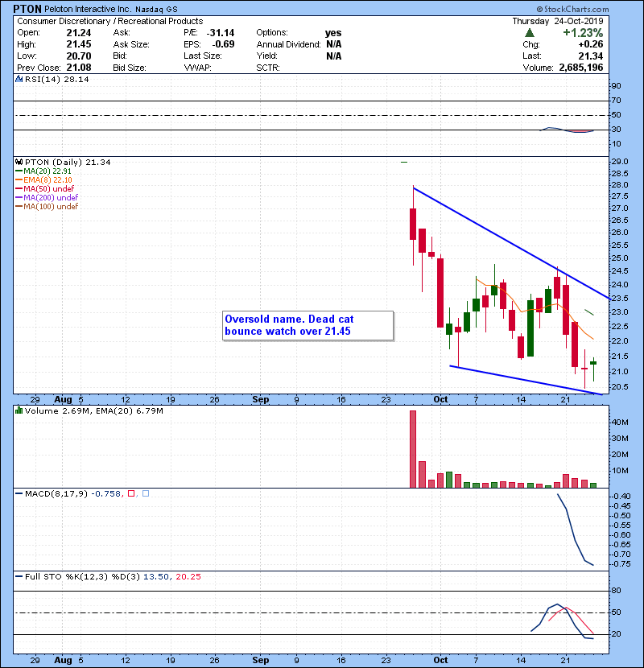Click the PTON ticker symbol title
Viewport: 644px width, 668px height.
[27, 9]
